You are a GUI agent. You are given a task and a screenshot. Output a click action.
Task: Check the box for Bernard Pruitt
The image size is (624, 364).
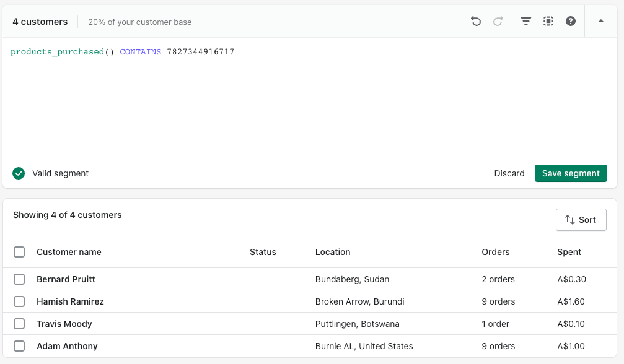(19, 279)
